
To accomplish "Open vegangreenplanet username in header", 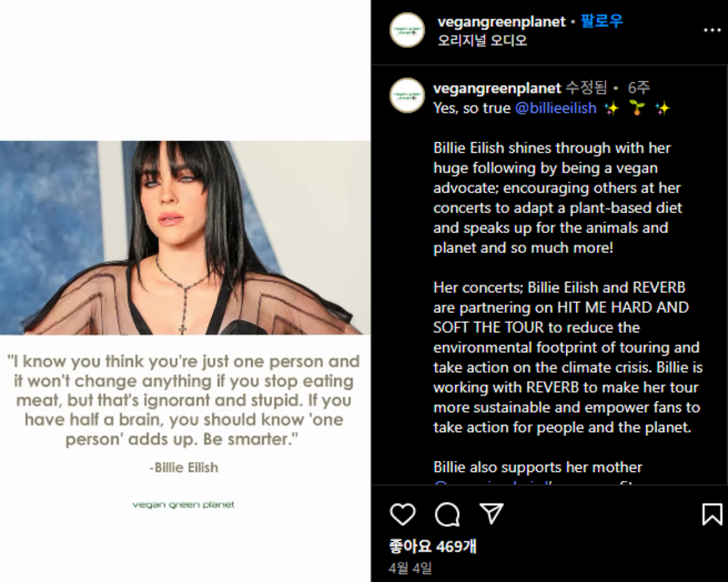I will (501, 21).
